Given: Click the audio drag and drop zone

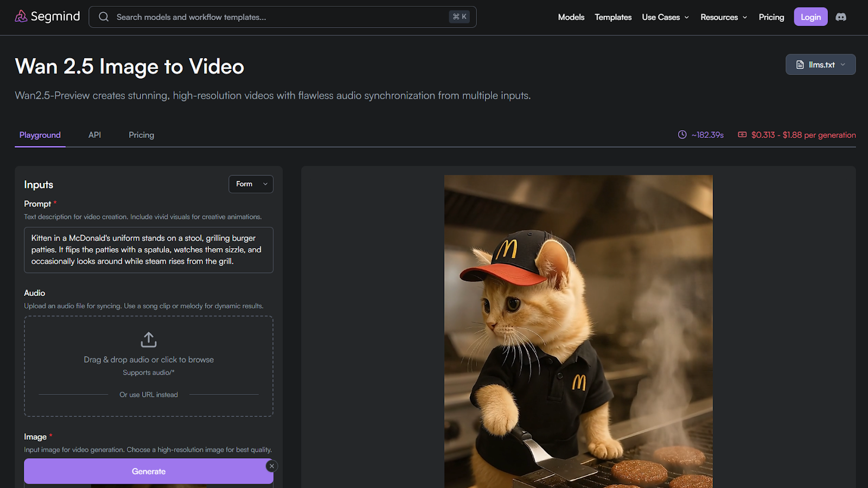Looking at the screenshot, I should point(149,366).
